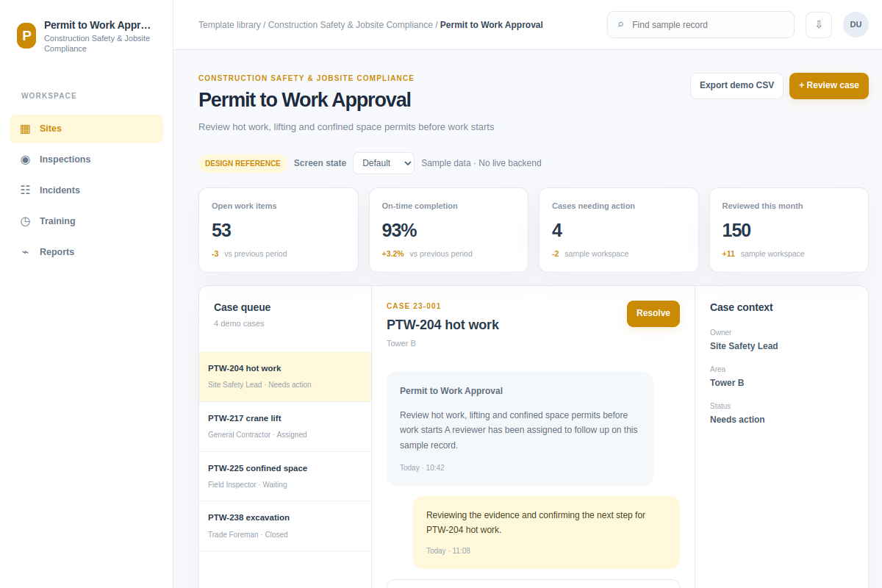Click the Reports pulse icon
Screen dimensions: 882x588
(x=25, y=252)
